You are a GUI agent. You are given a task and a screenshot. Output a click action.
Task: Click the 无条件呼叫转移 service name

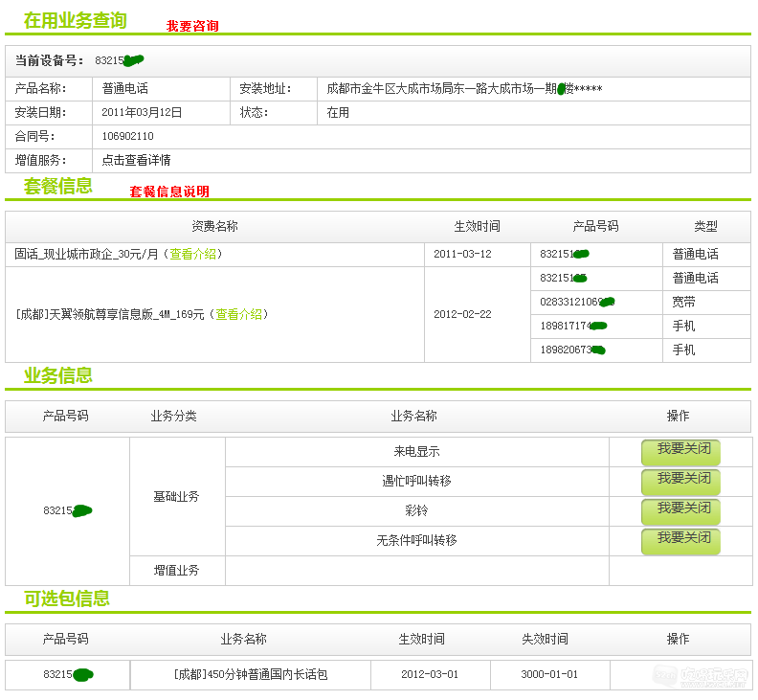coord(416,541)
